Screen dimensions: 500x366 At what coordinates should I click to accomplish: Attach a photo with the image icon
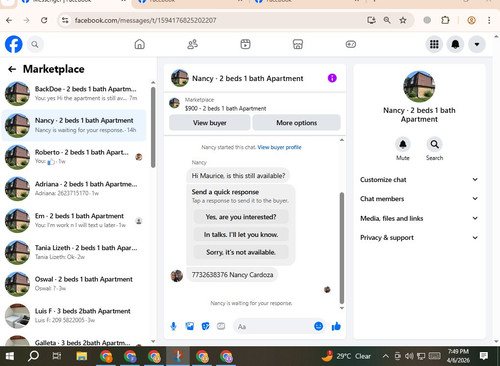[x=190, y=326]
